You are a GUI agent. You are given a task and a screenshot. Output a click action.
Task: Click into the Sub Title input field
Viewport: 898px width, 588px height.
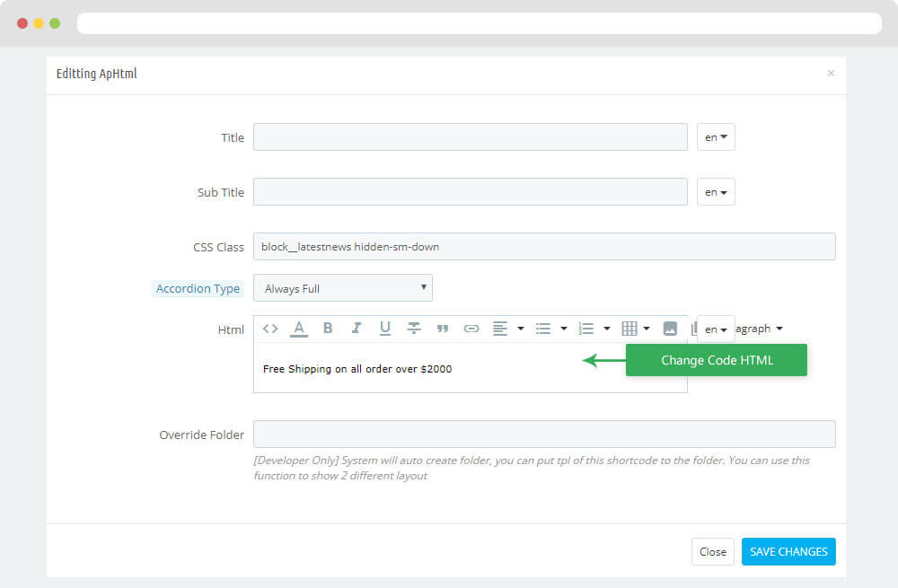(471, 192)
